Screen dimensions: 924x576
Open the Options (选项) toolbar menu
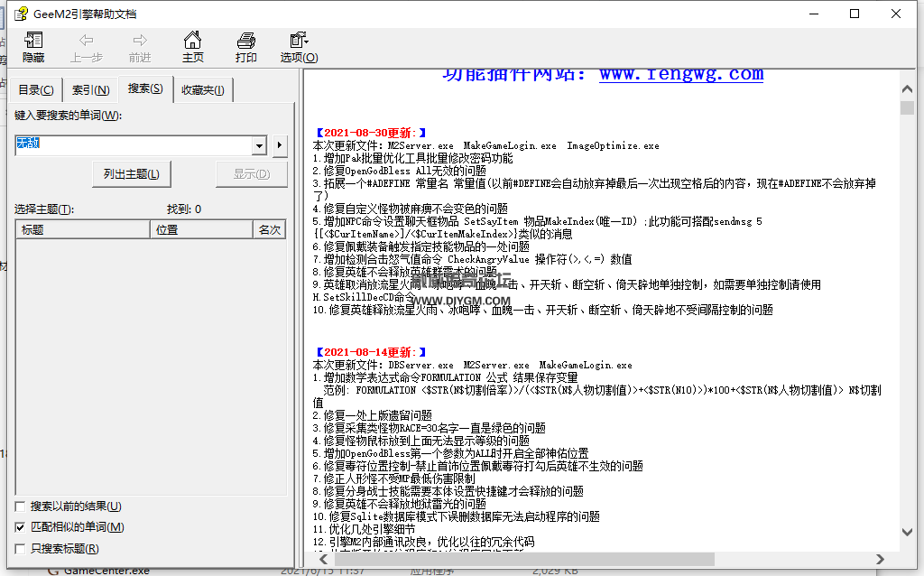click(299, 47)
